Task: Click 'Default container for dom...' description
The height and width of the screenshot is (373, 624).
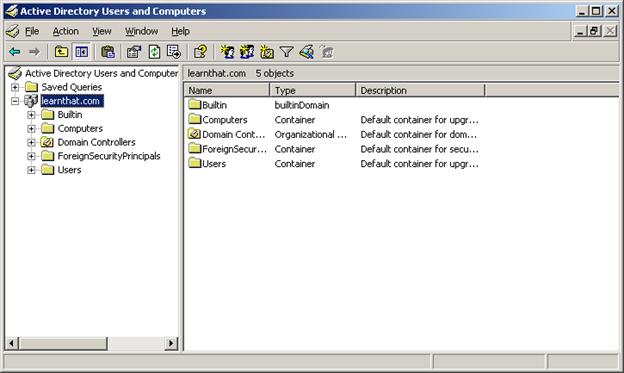Action: [x=419, y=135]
